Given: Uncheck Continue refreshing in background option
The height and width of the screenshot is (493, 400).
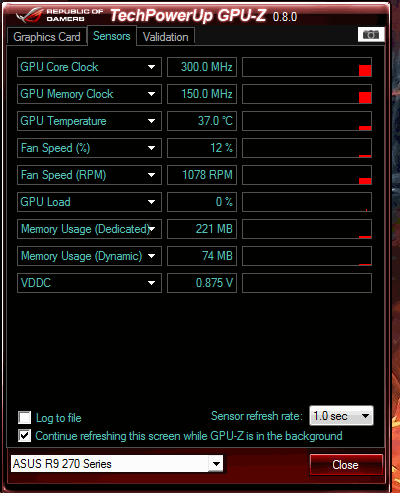Looking at the screenshot, I should (x=25, y=436).
